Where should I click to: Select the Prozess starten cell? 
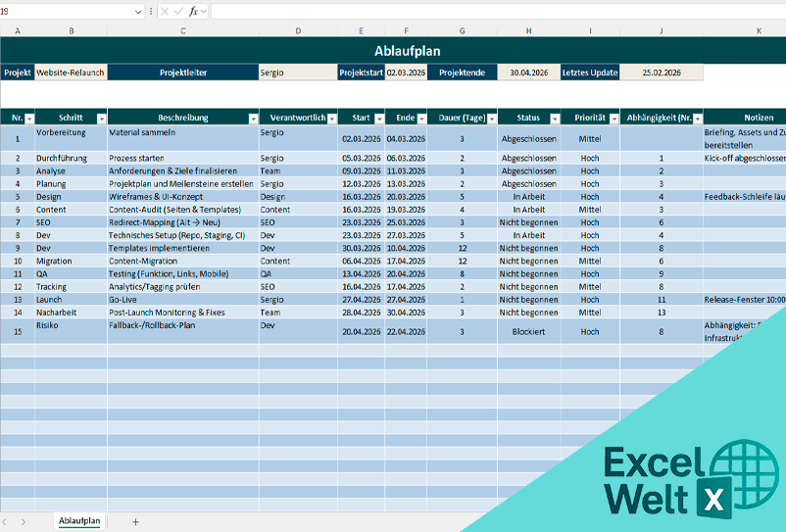click(183, 159)
